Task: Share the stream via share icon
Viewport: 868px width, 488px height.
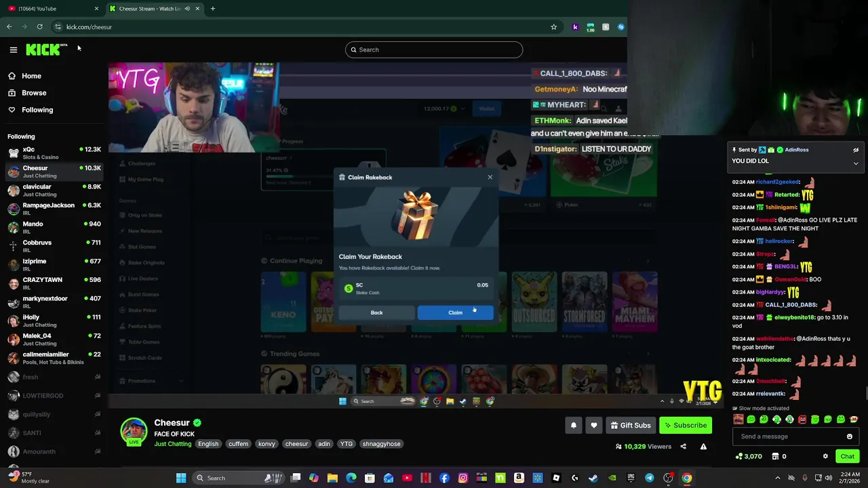Action: 683,447
